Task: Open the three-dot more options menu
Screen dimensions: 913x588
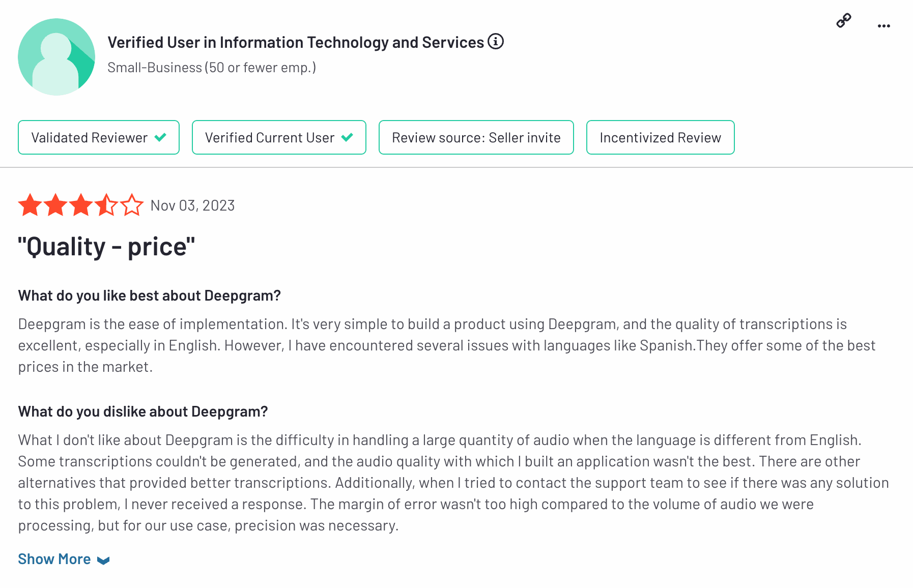Action: (x=884, y=26)
